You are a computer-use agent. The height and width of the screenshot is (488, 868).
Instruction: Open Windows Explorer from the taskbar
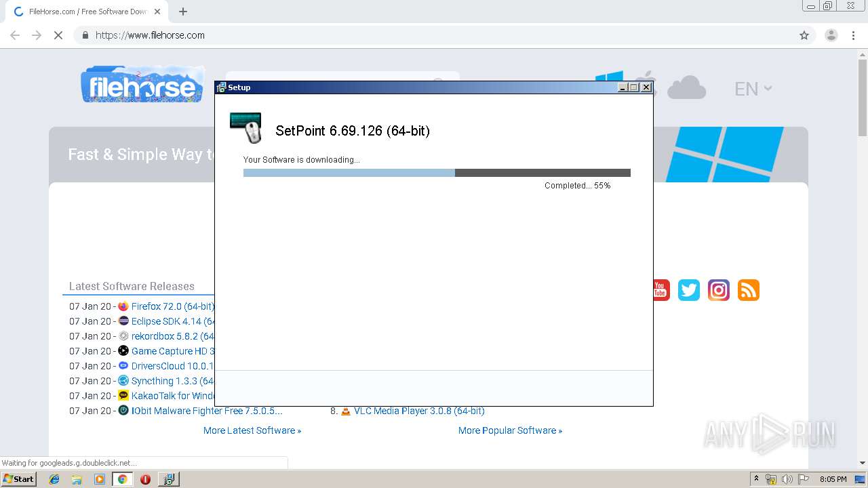click(x=77, y=479)
